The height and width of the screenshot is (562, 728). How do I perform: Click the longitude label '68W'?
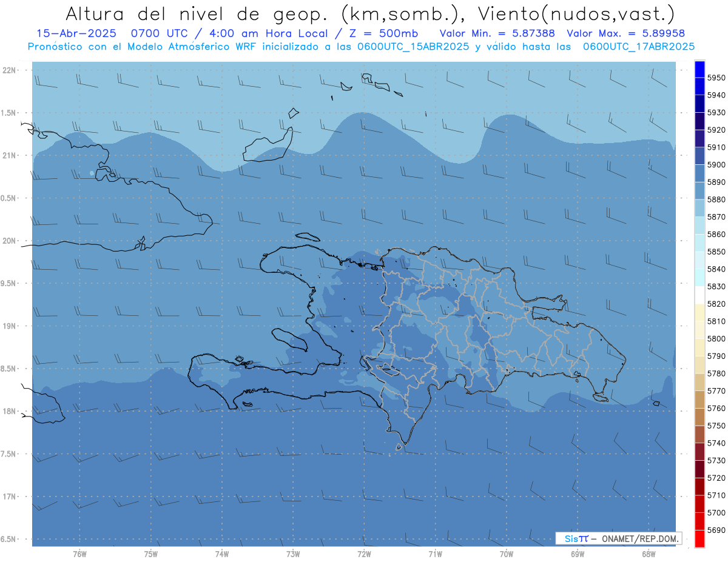click(649, 554)
